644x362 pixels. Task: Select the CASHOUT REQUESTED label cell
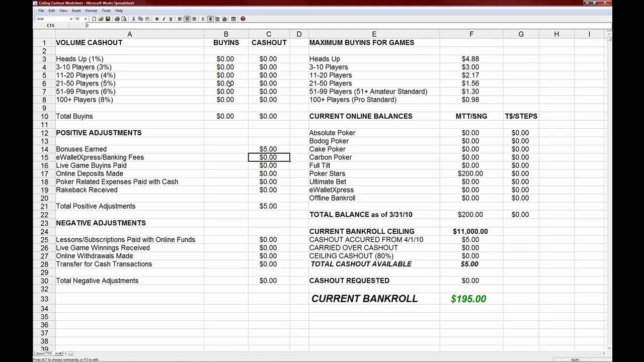pos(374,281)
